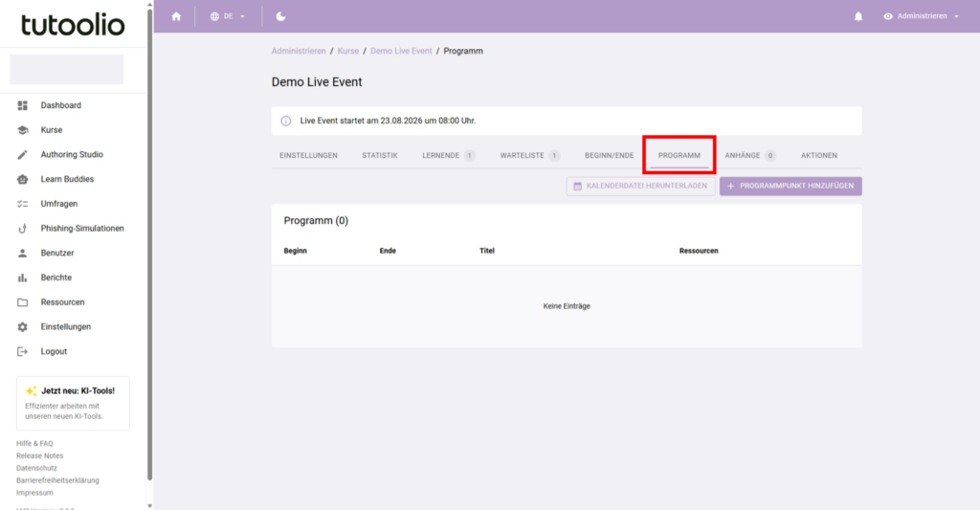Toggle dark mode moon icon
The image size is (980, 510).
pyautogui.click(x=280, y=16)
